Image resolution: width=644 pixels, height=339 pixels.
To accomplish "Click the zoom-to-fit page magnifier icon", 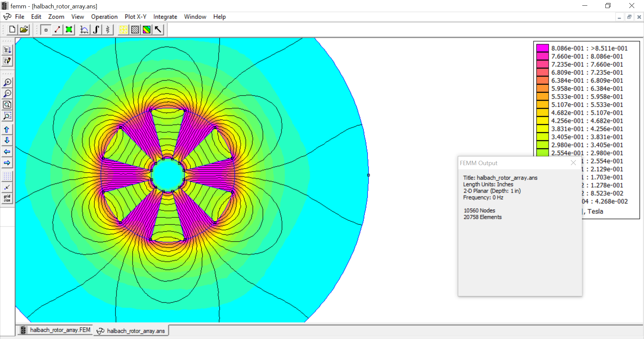I will [7, 105].
